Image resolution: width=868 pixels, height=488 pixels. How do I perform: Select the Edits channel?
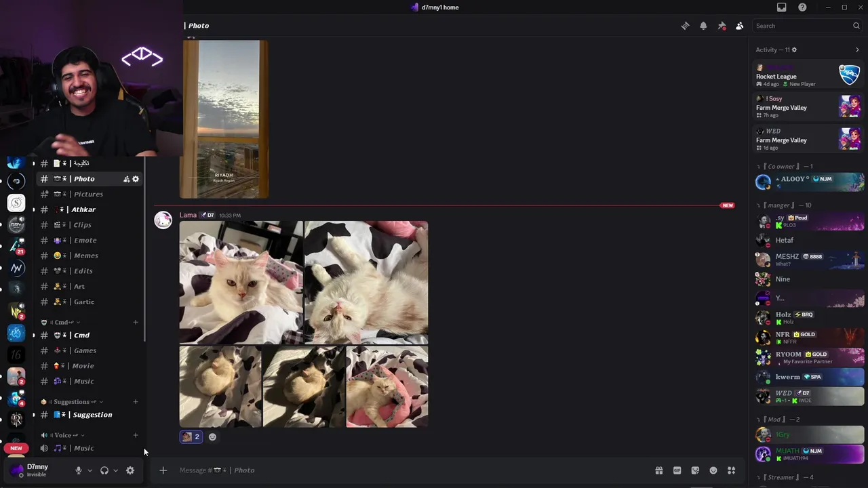(88, 271)
